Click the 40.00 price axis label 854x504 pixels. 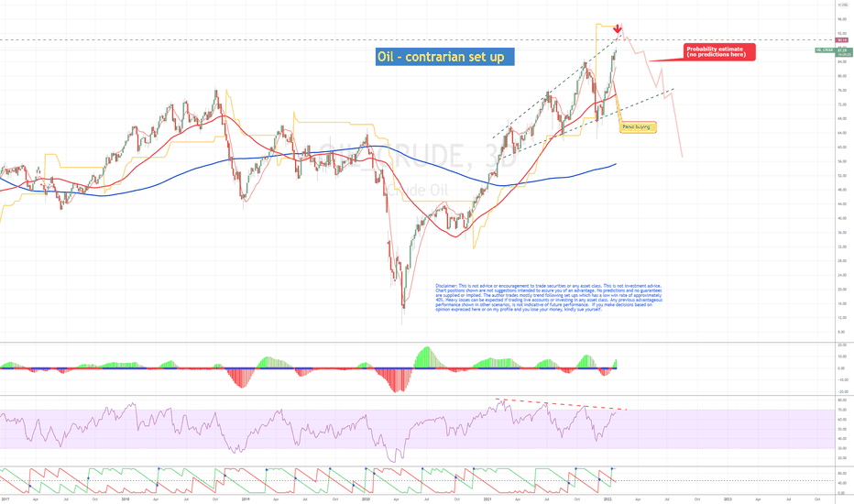[842, 218]
